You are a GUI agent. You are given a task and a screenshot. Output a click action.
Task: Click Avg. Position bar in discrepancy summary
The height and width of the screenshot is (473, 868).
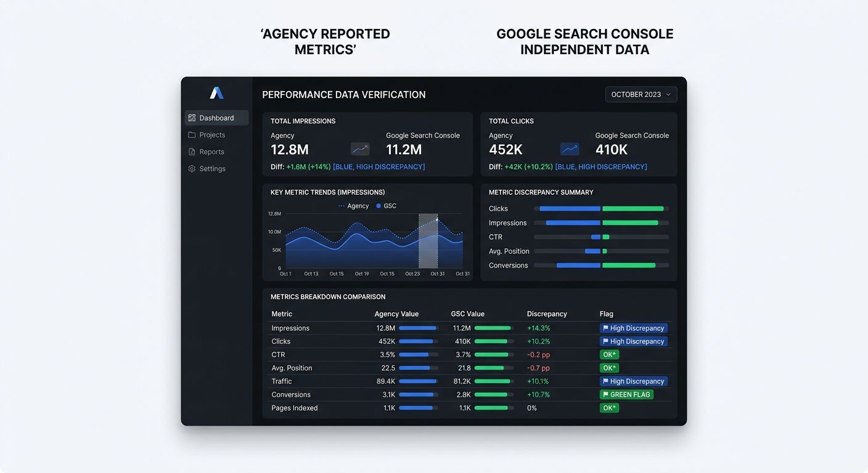pyautogui.click(x=601, y=251)
